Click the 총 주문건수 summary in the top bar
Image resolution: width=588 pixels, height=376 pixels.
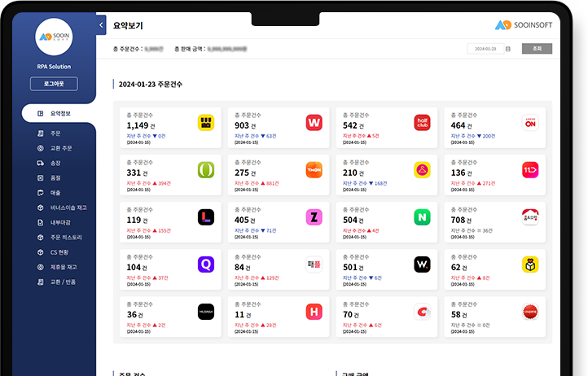pyautogui.click(x=138, y=49)
